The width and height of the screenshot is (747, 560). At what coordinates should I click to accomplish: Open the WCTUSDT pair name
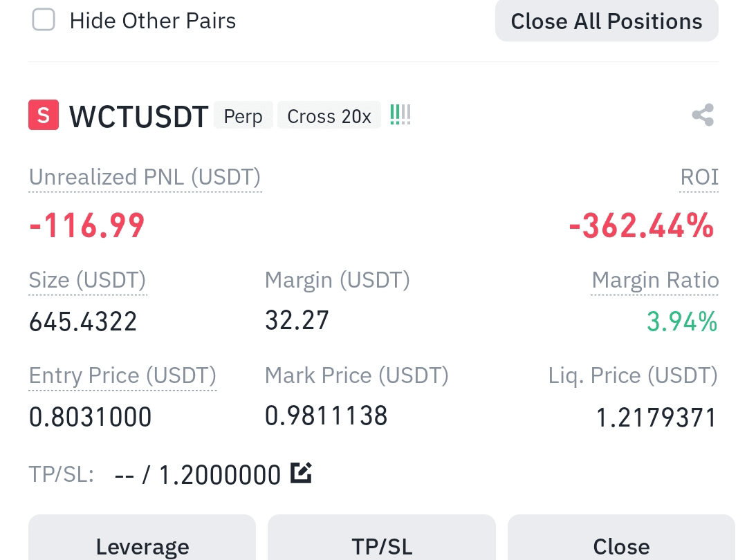coord(138,117)
